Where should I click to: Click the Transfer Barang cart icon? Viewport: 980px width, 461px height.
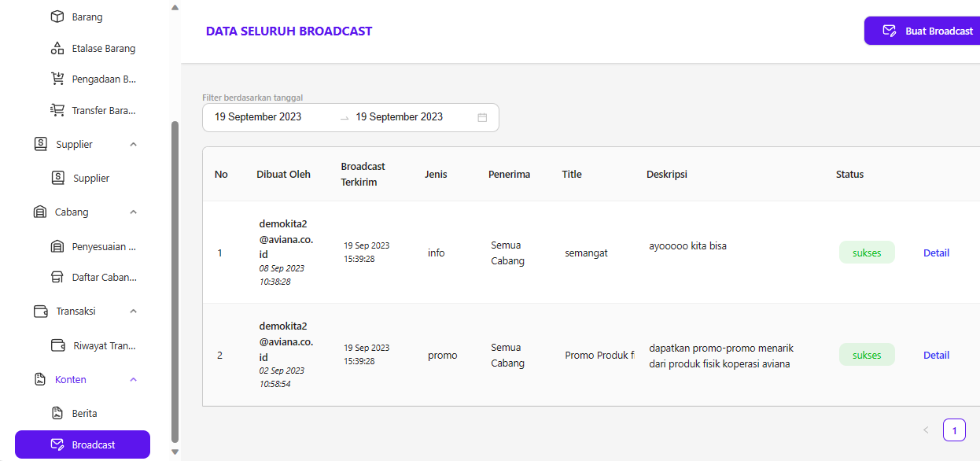(x=57, y=110)
